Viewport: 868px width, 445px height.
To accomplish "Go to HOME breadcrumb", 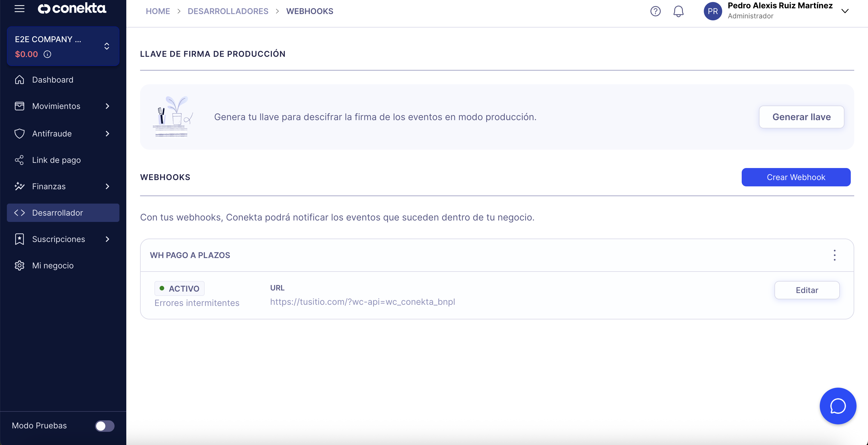I will pos(158,11).
